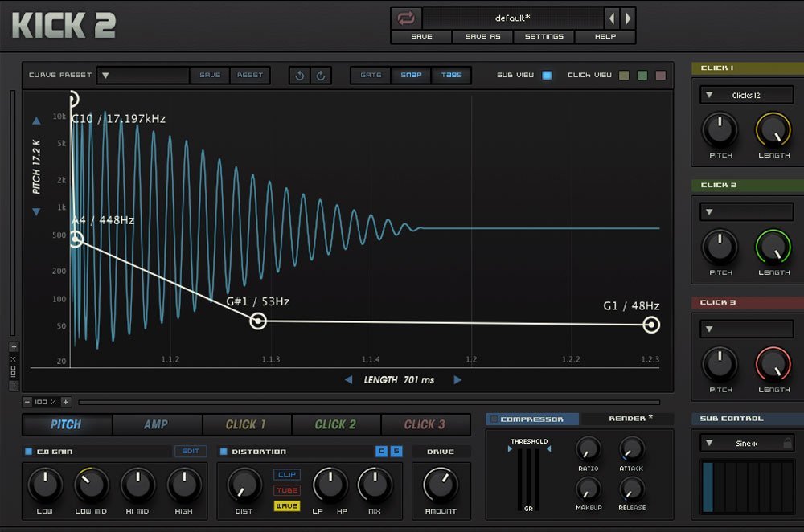Click distortion C button
This screenshot has width=804, height=532.
381,451
